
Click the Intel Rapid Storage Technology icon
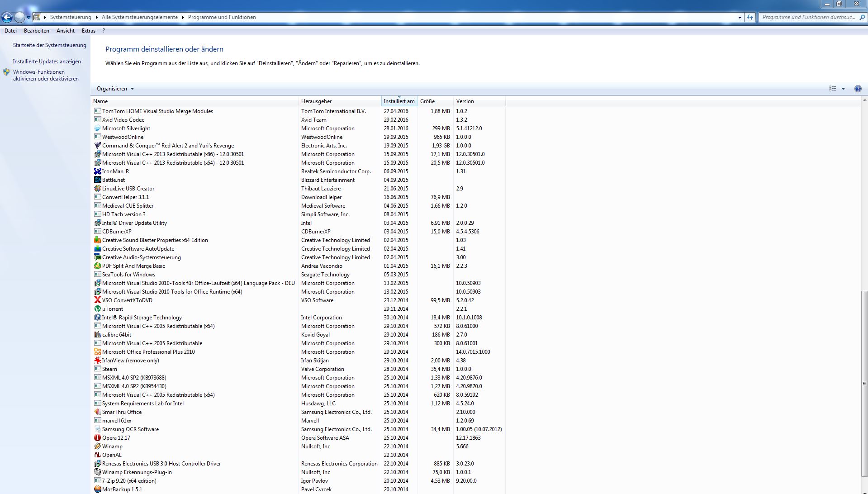click(97, 318)
